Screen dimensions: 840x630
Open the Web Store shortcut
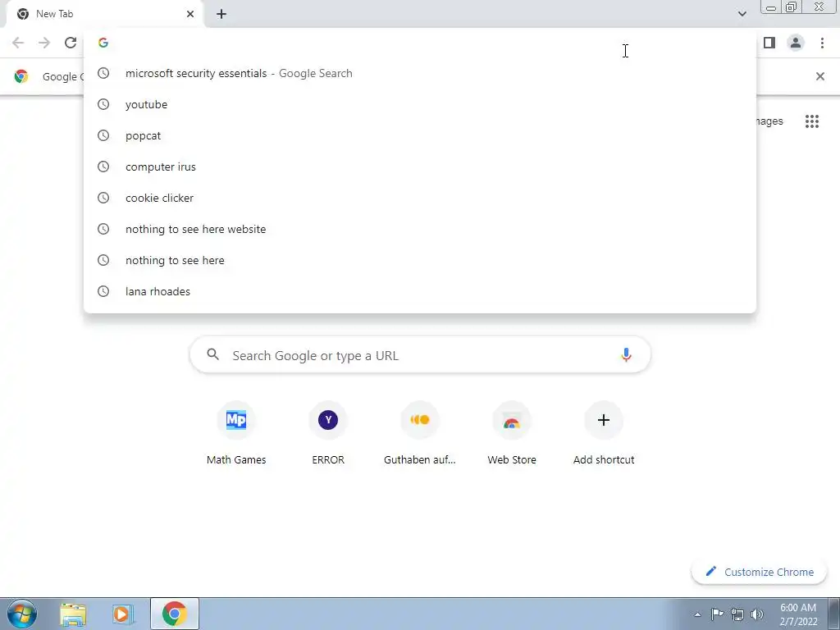512,435
